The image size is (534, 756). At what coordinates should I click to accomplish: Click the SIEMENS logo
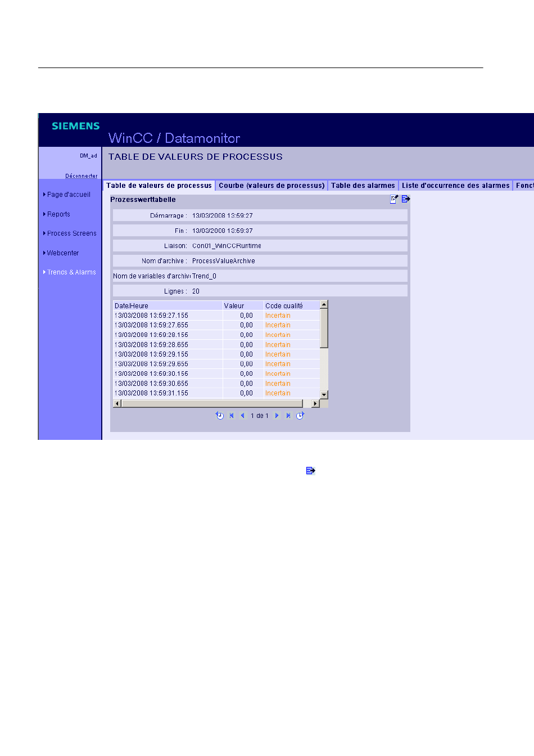(76, 126)
